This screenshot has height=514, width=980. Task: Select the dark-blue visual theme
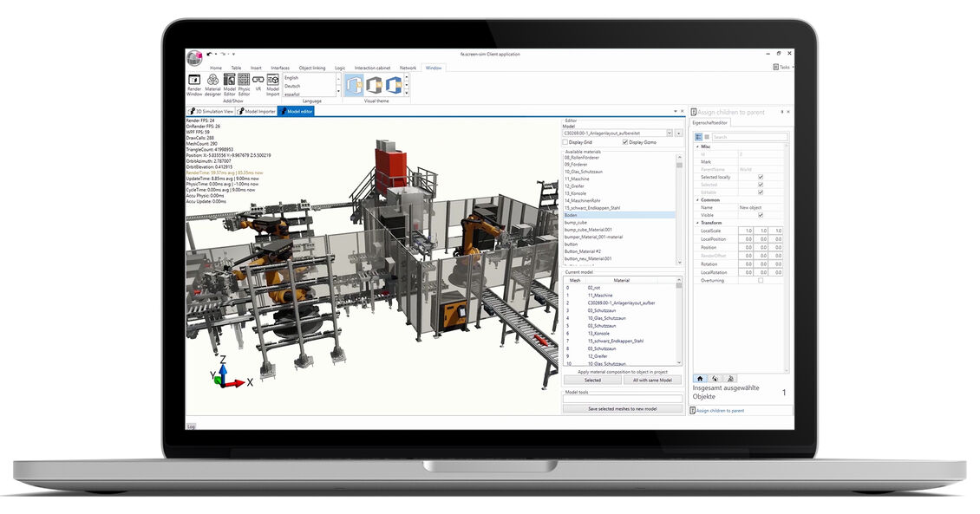pos(393,85)
